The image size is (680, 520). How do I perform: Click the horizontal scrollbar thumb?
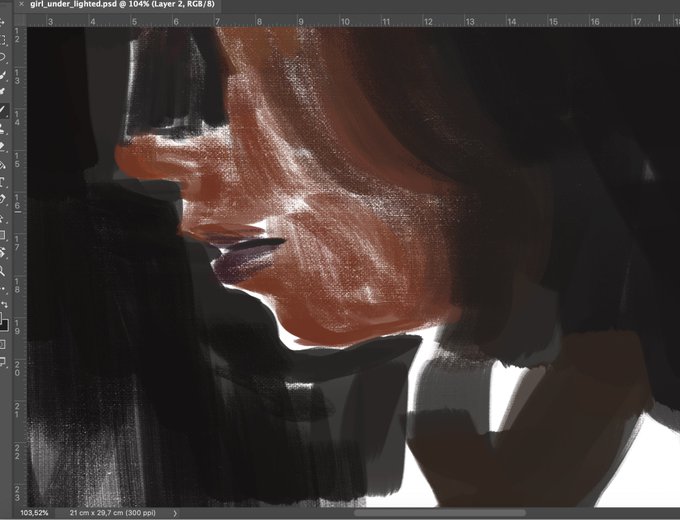coord(440,513)
